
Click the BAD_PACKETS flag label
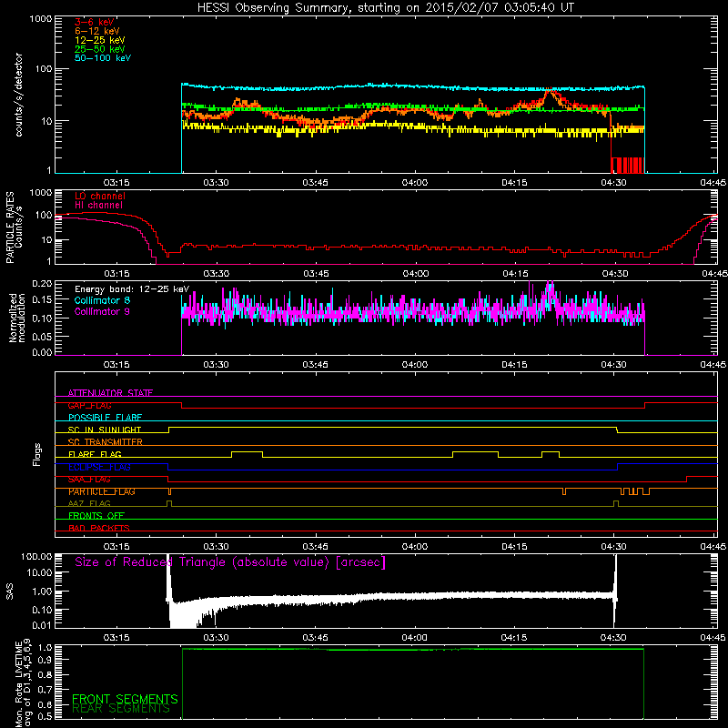(x=99, y=528)
